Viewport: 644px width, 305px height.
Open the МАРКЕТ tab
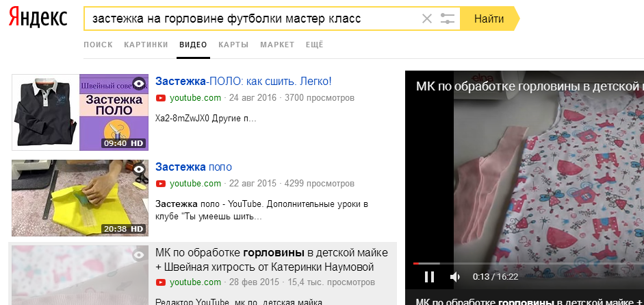point(277,45)
